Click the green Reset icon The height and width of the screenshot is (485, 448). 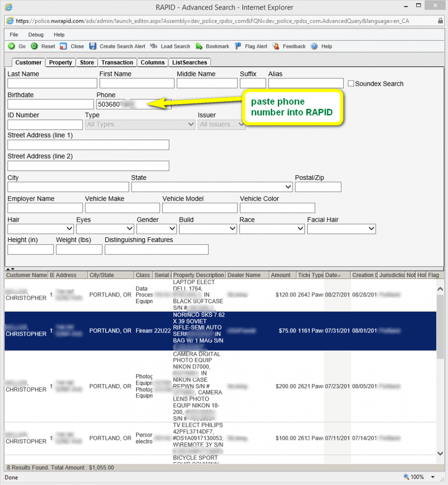[34, 46]
